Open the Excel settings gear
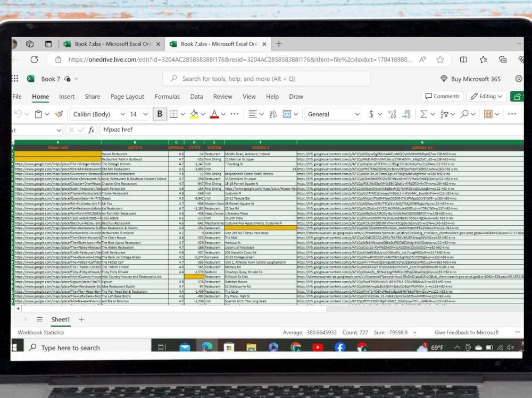532x398 pixels. pyautogui.click(x=518, y=79)
